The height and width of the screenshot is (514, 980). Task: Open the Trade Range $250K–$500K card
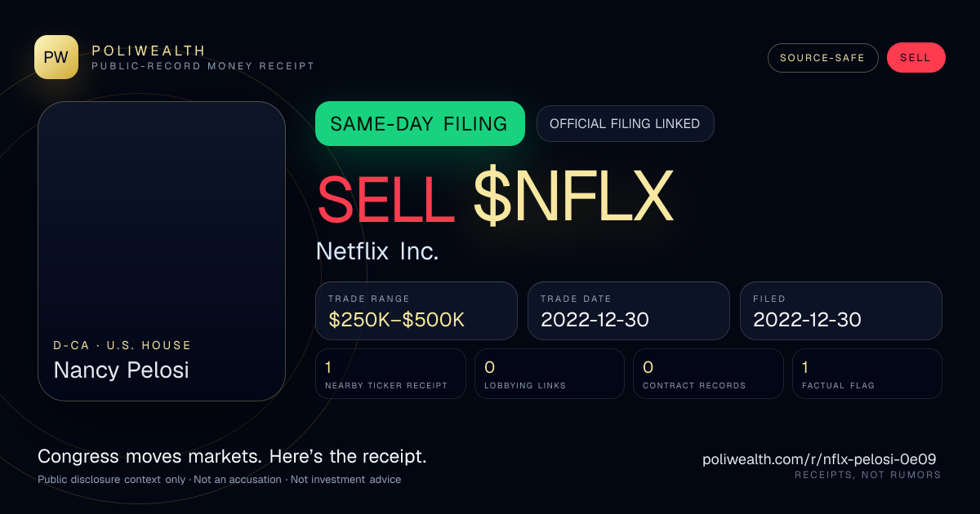tap(416, 311)
